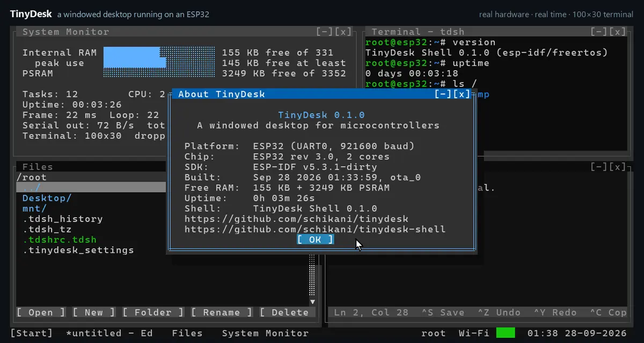Click the root user label in the taskbar
Image resolution: width=644 pixels, height=343 pixels.
[x=434, y=333]
